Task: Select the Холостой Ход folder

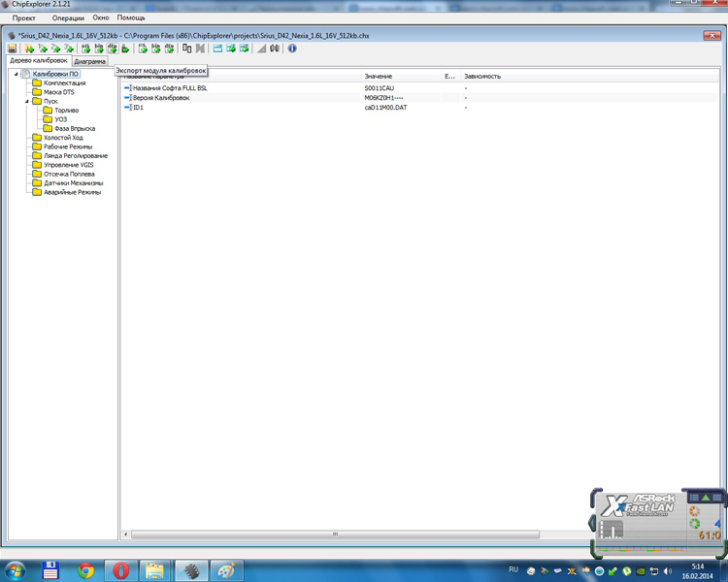Action: pyautogui.click(x=63, y=138)
